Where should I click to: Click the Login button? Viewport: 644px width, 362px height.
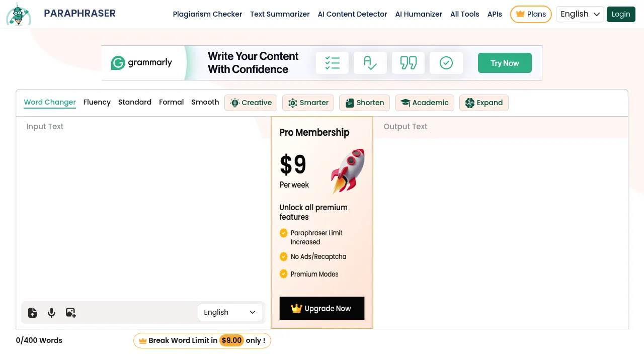click(620, 14)
